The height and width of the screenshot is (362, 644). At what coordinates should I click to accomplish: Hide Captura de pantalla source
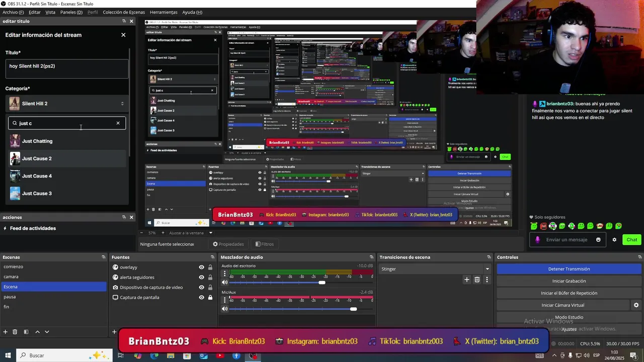click(x=201, y=298)
